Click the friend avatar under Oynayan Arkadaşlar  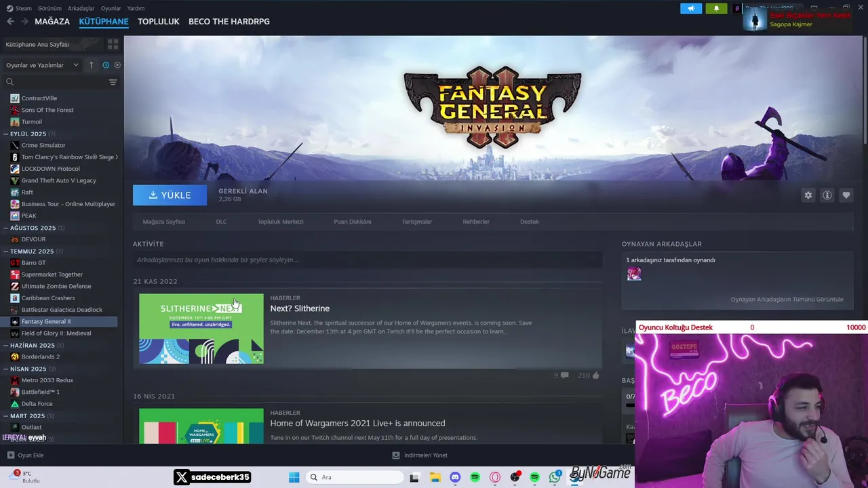[x=634, y=274]
